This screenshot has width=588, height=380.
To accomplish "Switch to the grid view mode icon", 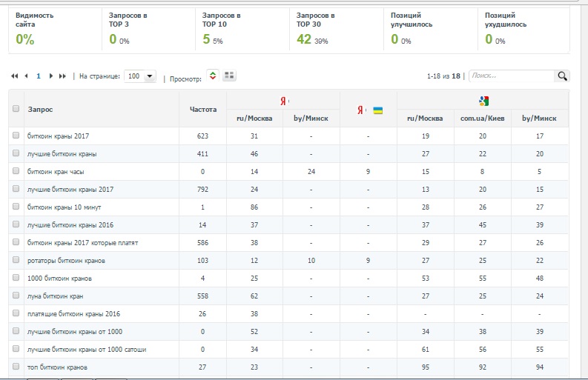I will 229,76.
